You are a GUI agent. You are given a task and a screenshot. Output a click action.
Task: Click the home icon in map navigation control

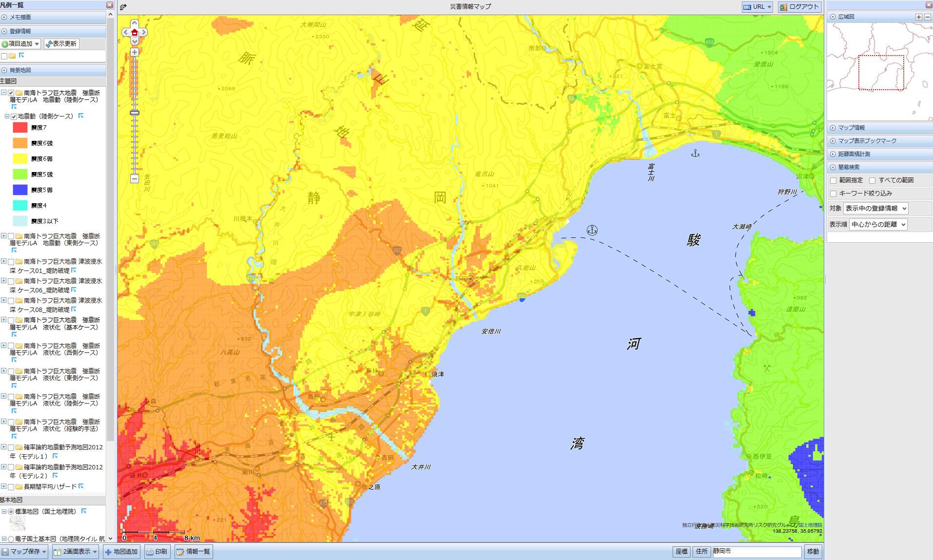click(135, 33)
